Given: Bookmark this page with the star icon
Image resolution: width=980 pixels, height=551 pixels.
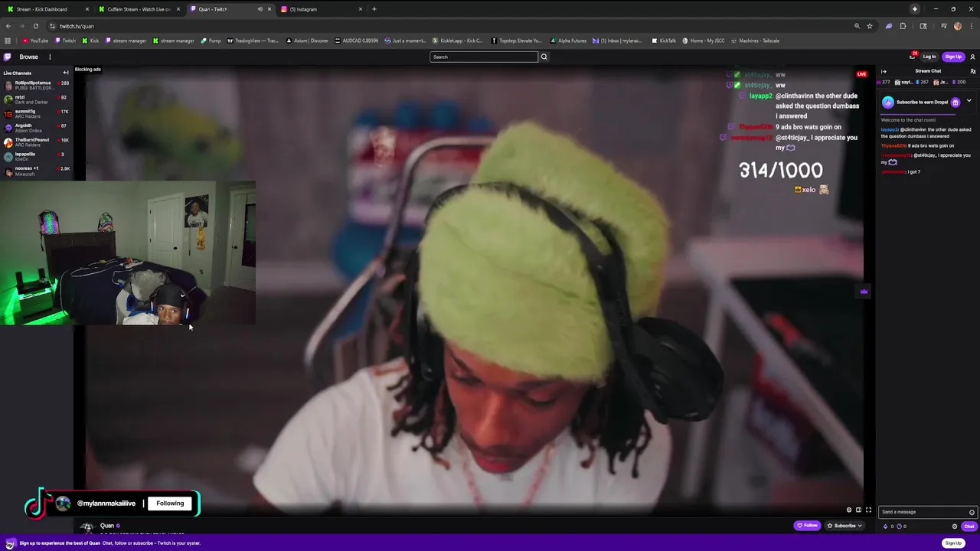Looking at the screenshot, I should (x=869, y=26).
